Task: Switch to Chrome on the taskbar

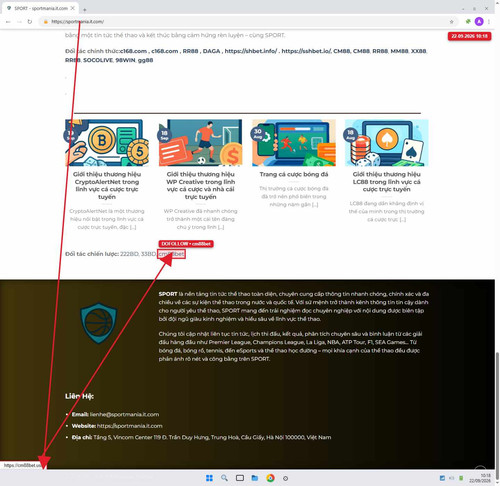Action: pos(270,478)
